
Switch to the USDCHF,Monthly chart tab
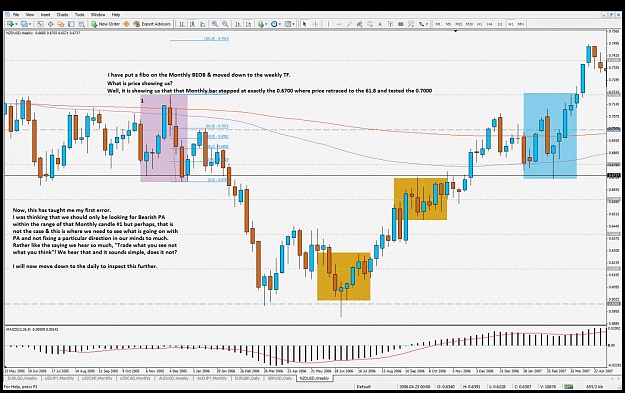click(97, 378)
